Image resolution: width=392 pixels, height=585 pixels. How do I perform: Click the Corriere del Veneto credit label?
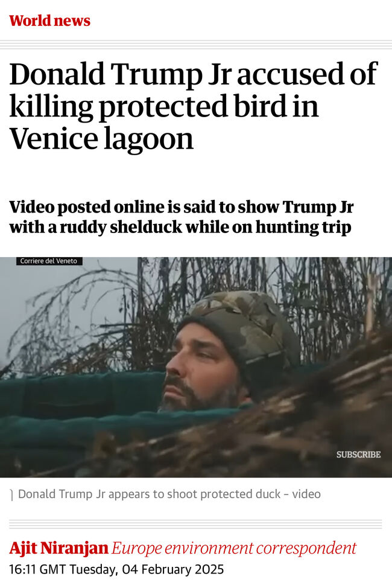point(49,261)
